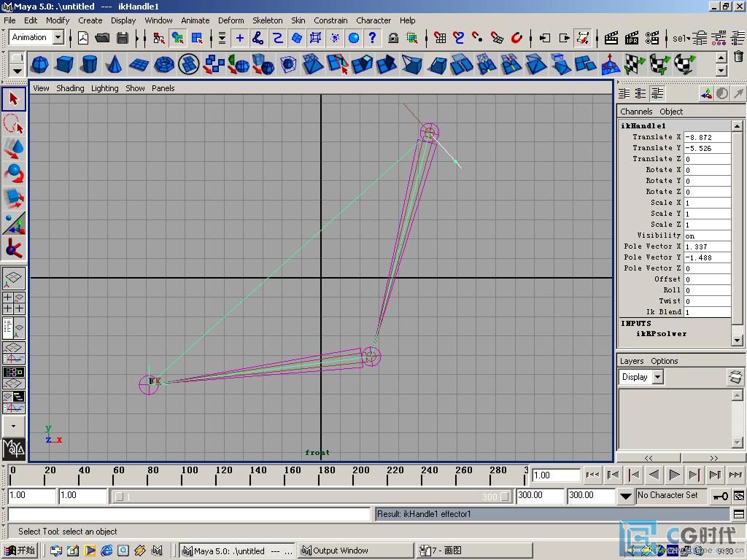
Task: Open the Skeleton menu
Action: tap(267, 20)
